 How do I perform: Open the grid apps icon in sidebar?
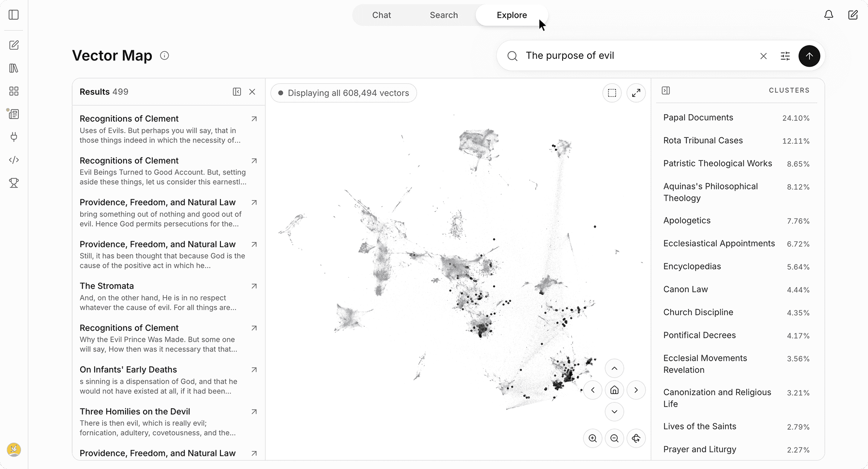(14, 91)
